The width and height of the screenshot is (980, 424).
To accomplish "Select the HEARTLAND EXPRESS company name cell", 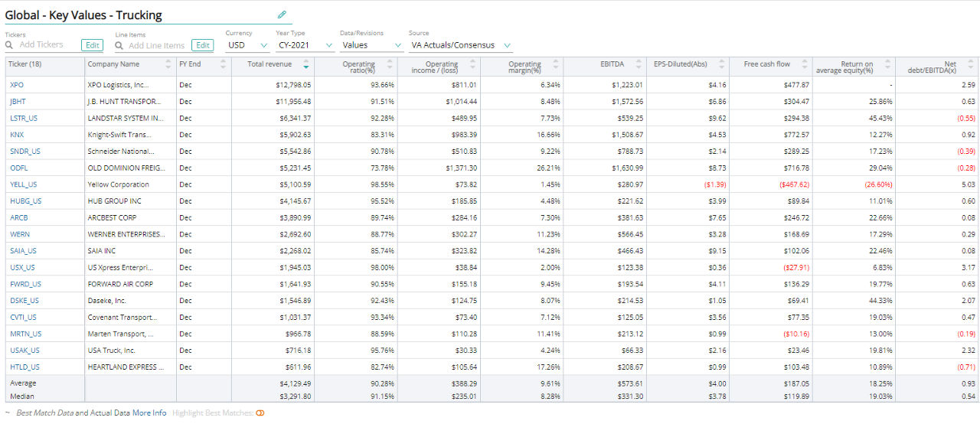I will 130,367.
